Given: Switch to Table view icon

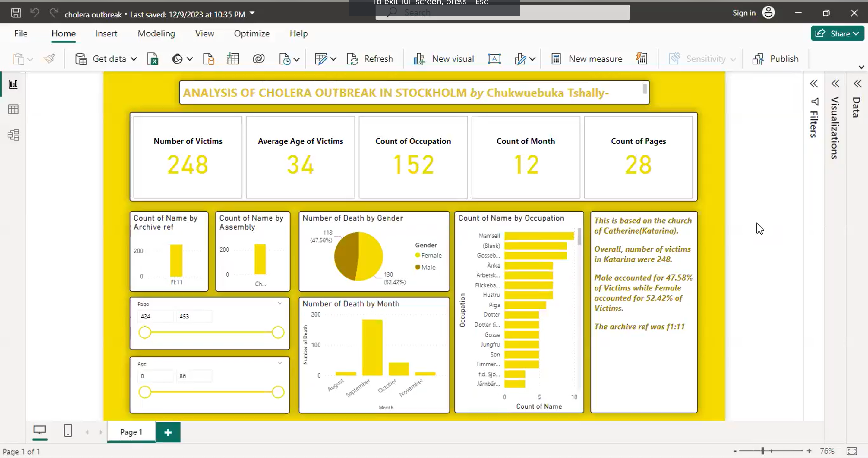Looking at the screenshot, I should click(13, 109).
